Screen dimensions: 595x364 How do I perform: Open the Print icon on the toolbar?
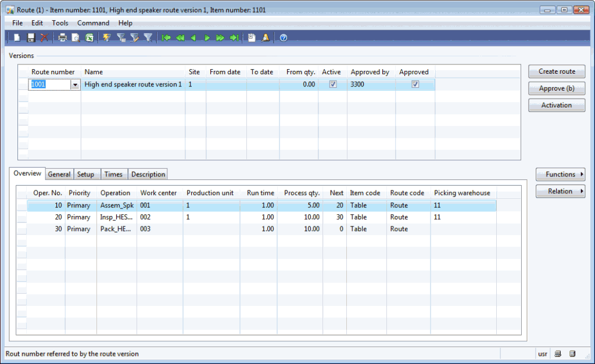click(x=62, y=37)
